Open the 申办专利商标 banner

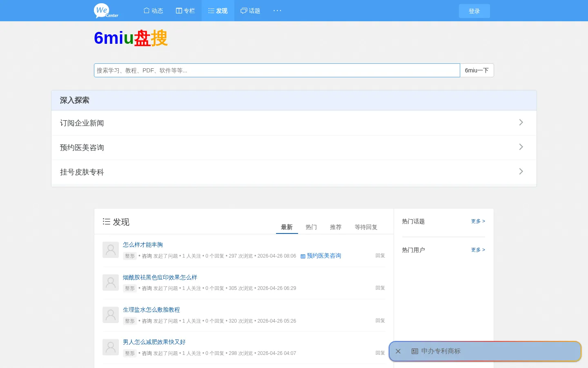(x=485, y=351)
